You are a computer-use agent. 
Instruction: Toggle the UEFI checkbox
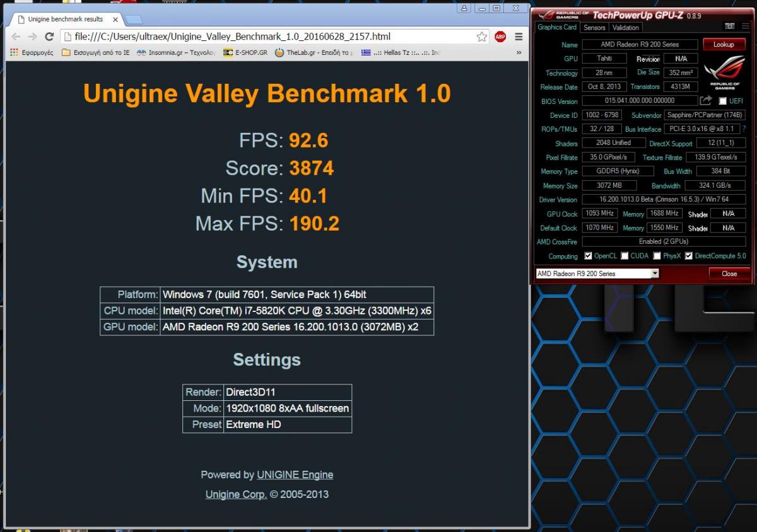click(x=723, y=101)
